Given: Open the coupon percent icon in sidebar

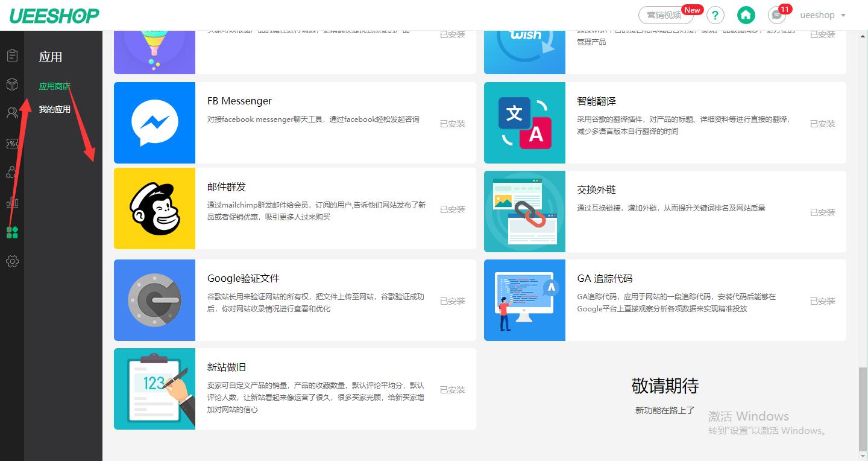Looking at the screenshot, I should click(x=12, y=144).
